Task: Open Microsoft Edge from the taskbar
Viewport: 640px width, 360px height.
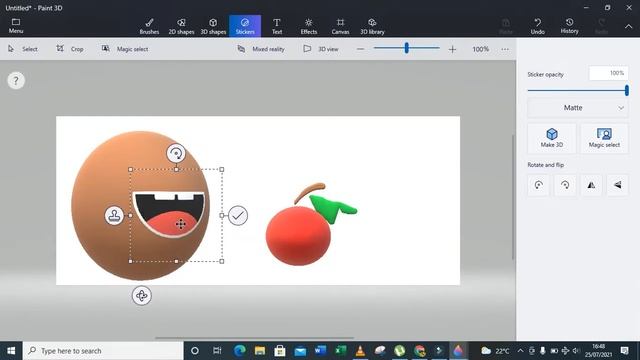Action: click(240, 351)
